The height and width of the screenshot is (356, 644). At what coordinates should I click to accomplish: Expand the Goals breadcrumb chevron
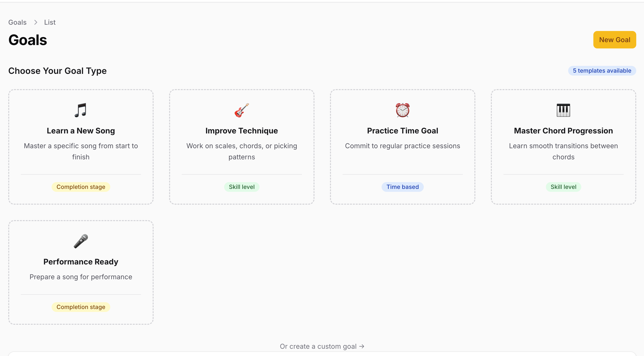tap(36, 22)
